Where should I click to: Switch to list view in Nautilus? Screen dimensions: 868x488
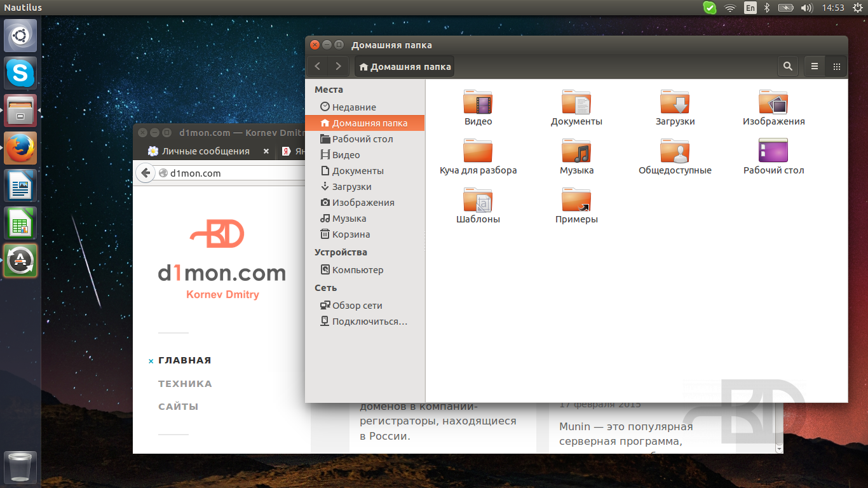(815, 66)
